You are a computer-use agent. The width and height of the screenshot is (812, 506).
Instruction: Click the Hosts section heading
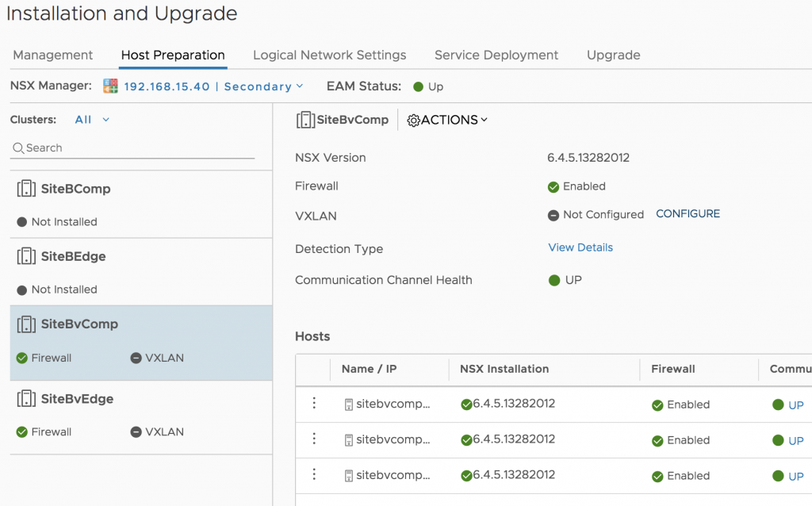click(312, 336)
